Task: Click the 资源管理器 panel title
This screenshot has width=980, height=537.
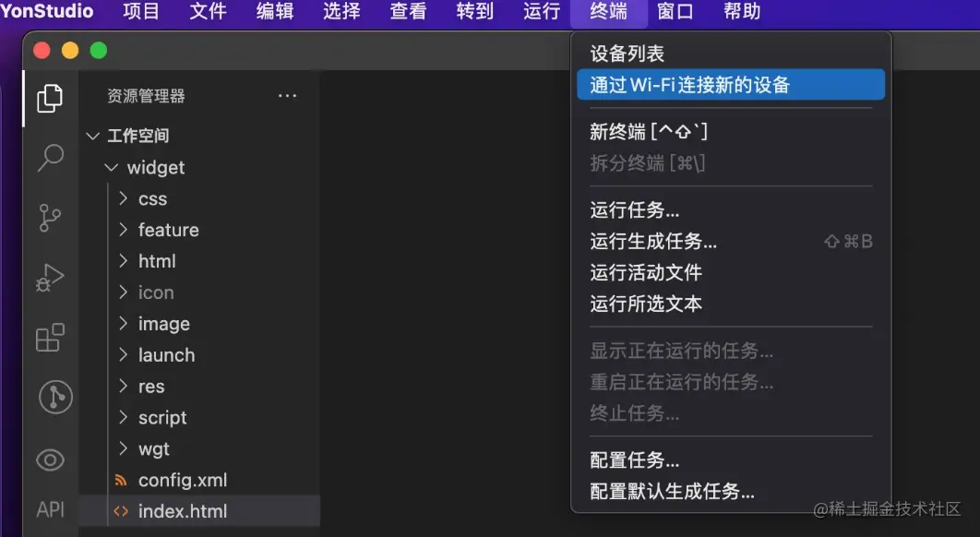Action: (146, 96)
